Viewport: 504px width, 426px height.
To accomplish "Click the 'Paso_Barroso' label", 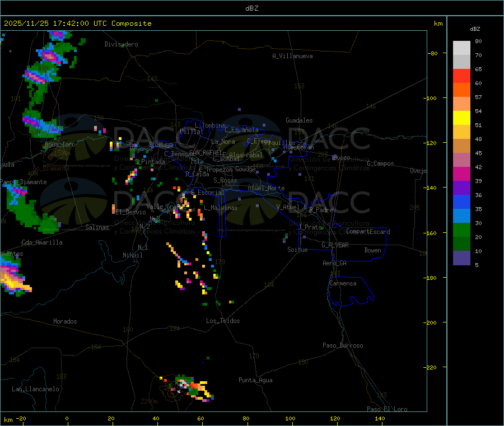I will tap(343, 345).
